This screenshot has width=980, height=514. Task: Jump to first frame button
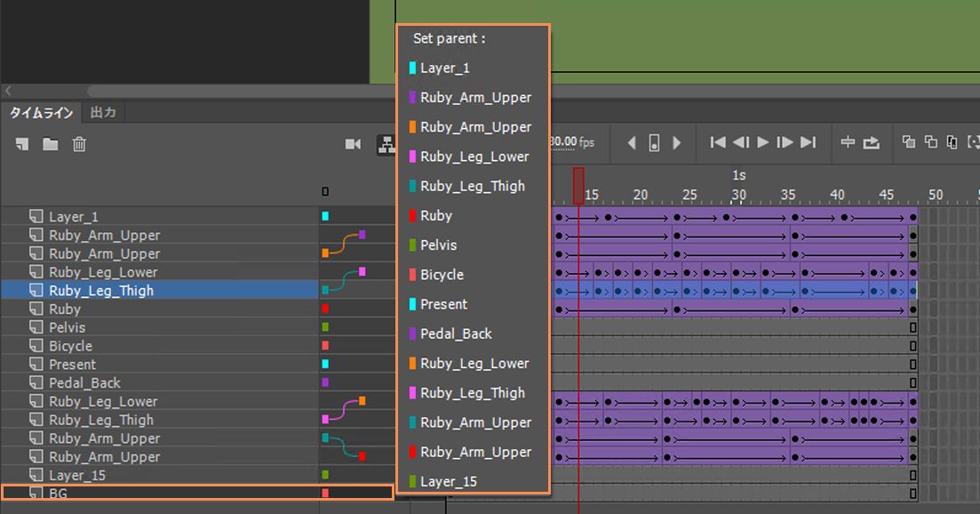pos(718,142)
